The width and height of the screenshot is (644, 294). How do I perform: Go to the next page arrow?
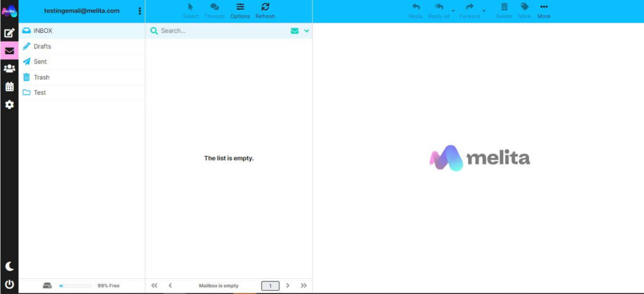[x=288, y=286]
